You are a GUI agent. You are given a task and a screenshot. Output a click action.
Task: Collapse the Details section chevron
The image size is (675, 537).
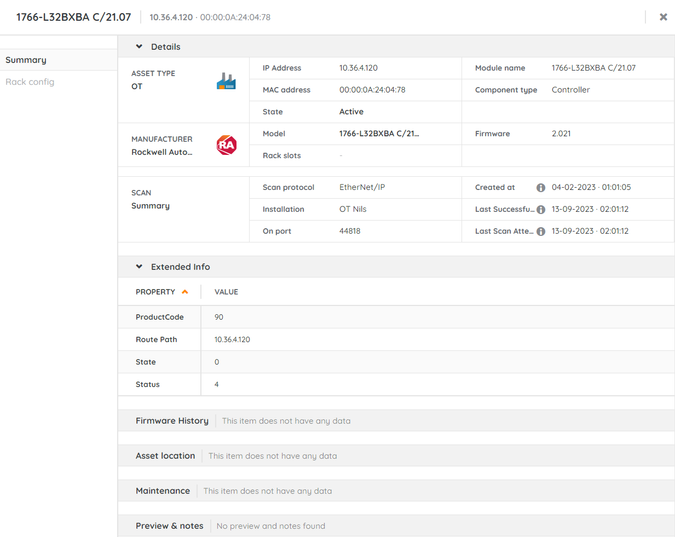coord(139,47)
